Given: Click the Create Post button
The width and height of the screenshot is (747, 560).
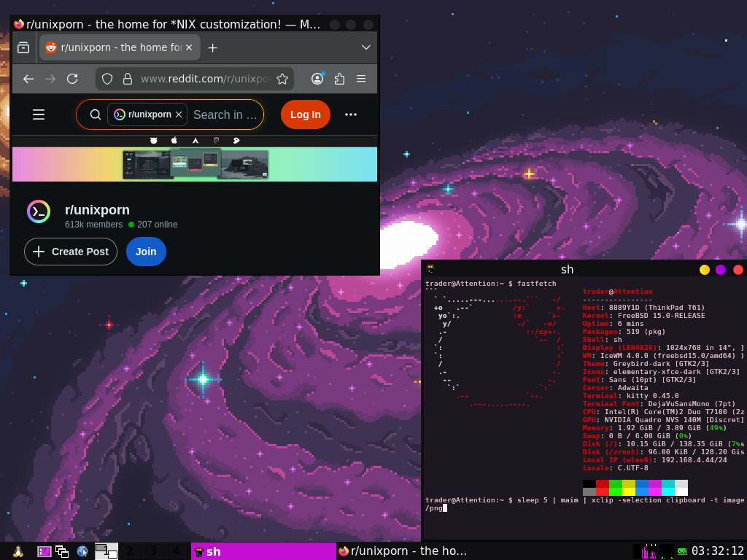Looking at the screenshot, I should pos(71,252).
